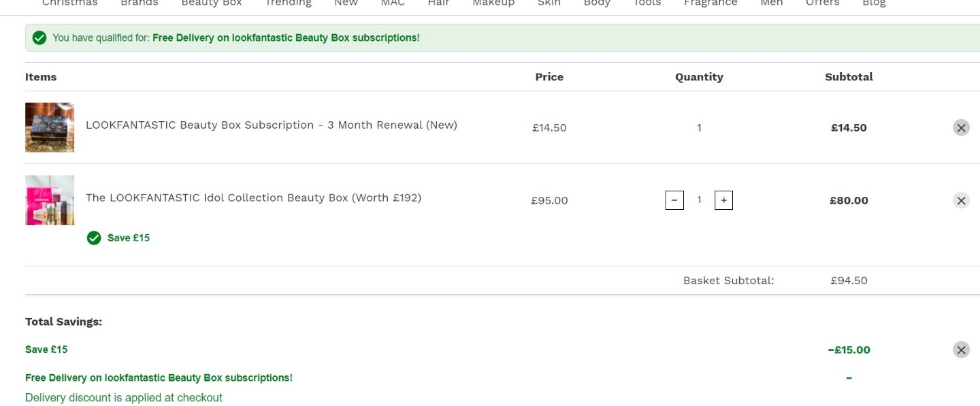Open the Fragrance category menu
Screen dimensions: 980x406
(x=710, y=3)
